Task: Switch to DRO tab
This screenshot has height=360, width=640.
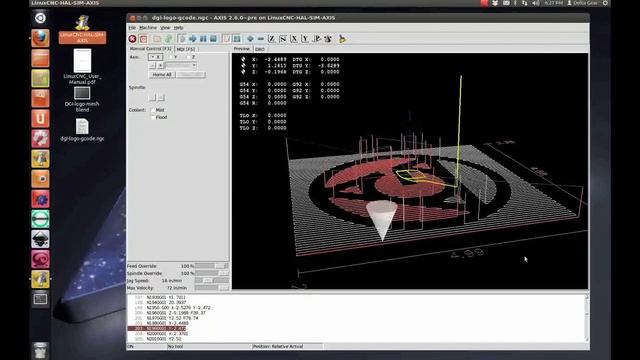Action: click(x=260, y=49)
